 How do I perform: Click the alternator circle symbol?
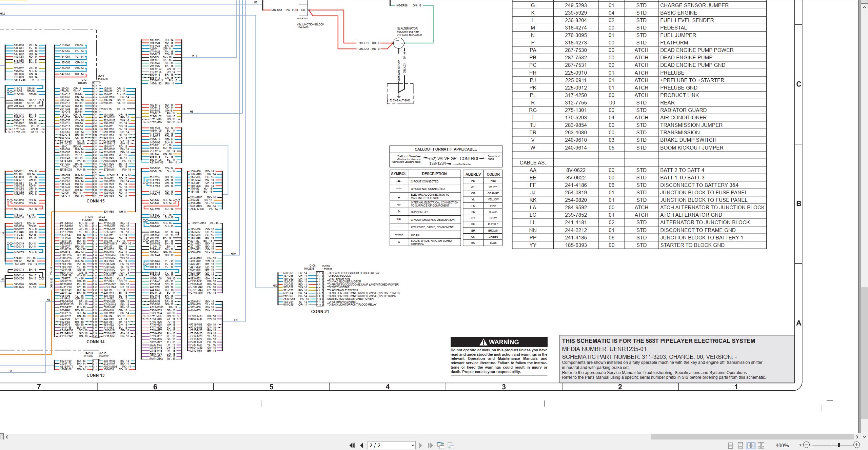coord(399,43)
